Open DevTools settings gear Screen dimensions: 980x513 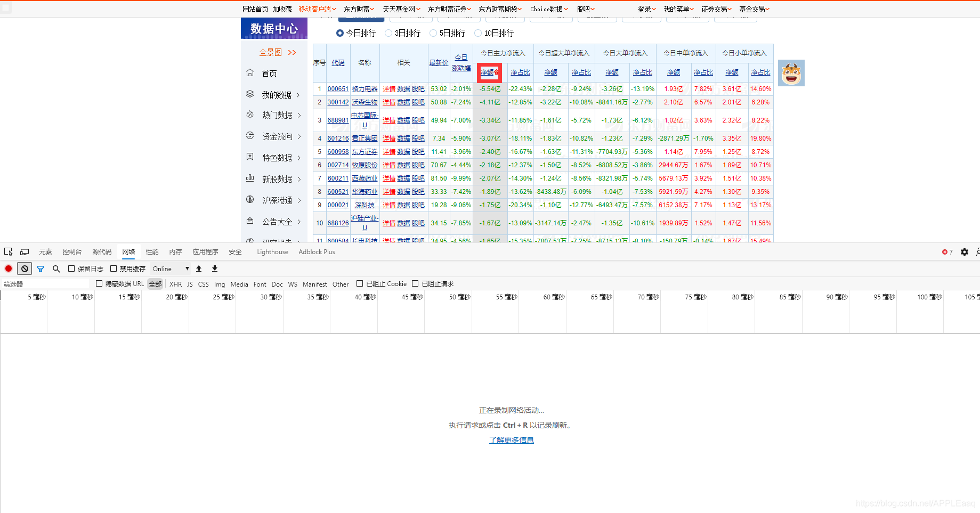coord(965,252)
